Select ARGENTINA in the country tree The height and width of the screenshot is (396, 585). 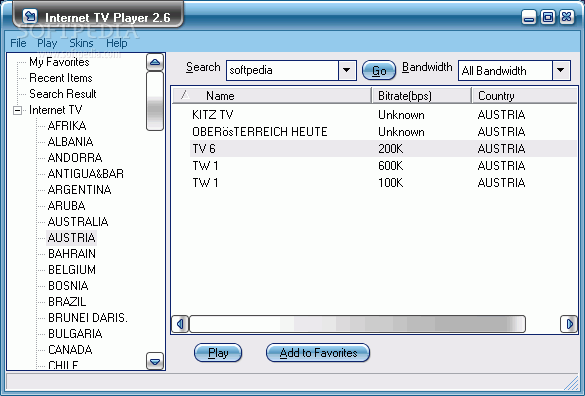79,190
